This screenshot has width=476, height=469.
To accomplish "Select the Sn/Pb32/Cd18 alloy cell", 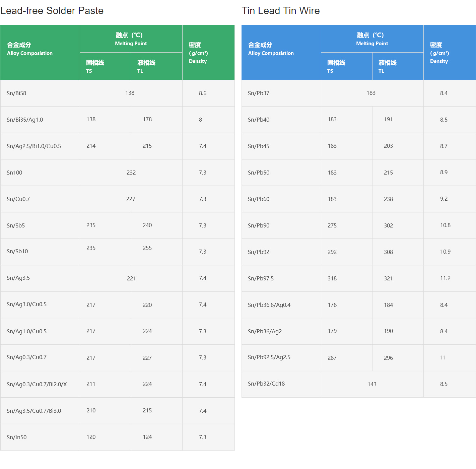I will [x=266, y=384].
